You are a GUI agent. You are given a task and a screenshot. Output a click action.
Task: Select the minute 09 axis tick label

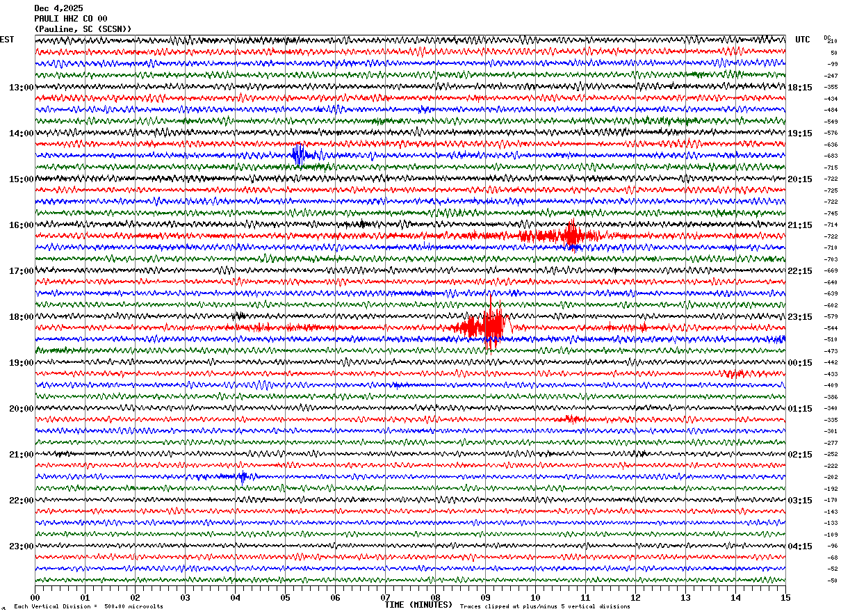pyautogui.click(x=485, y=597)
